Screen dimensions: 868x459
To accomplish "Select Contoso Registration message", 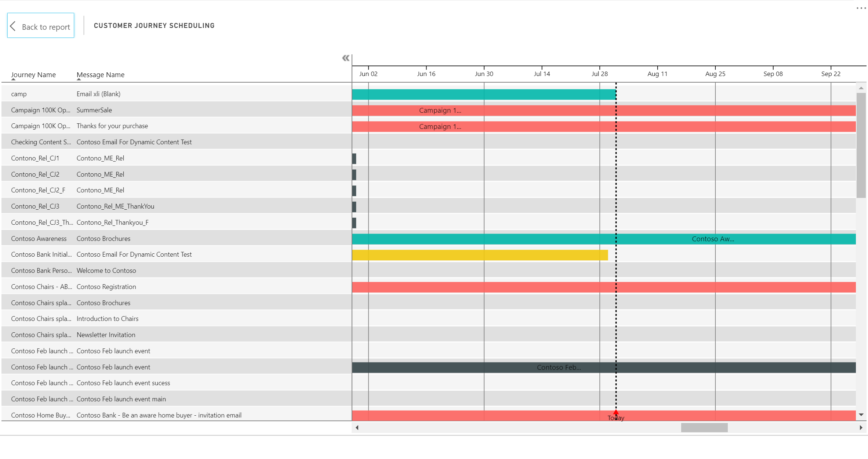I will pos(106,287).
